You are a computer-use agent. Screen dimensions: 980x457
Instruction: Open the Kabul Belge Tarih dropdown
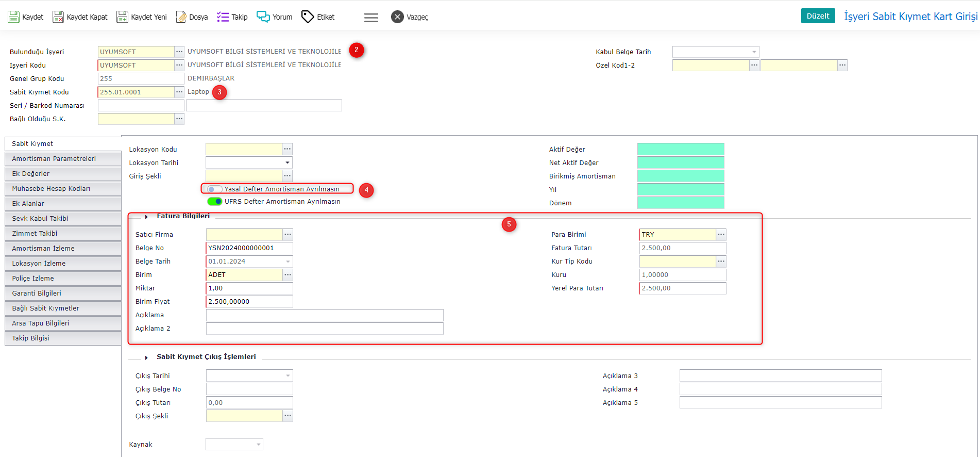coord(754,52)
